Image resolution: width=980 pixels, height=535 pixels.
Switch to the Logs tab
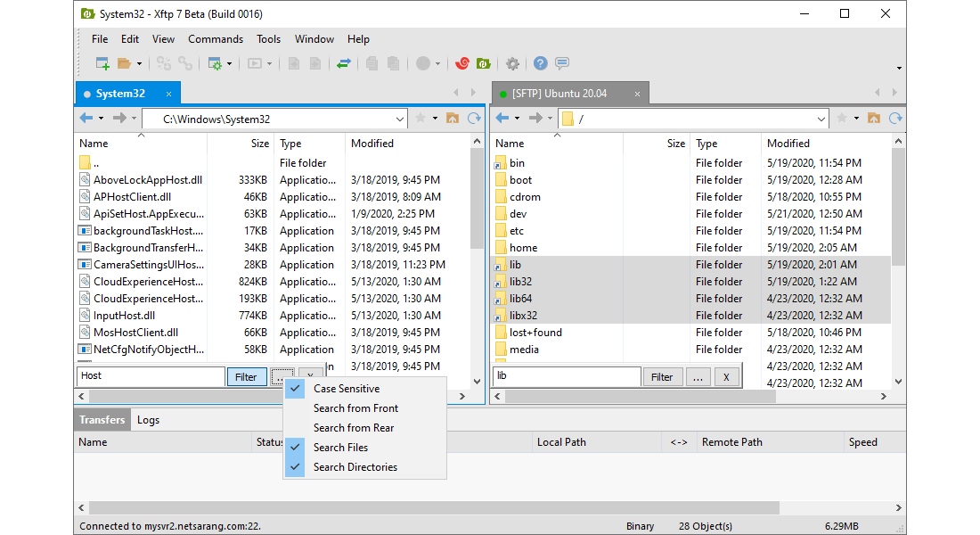click(x=148, y=420)
